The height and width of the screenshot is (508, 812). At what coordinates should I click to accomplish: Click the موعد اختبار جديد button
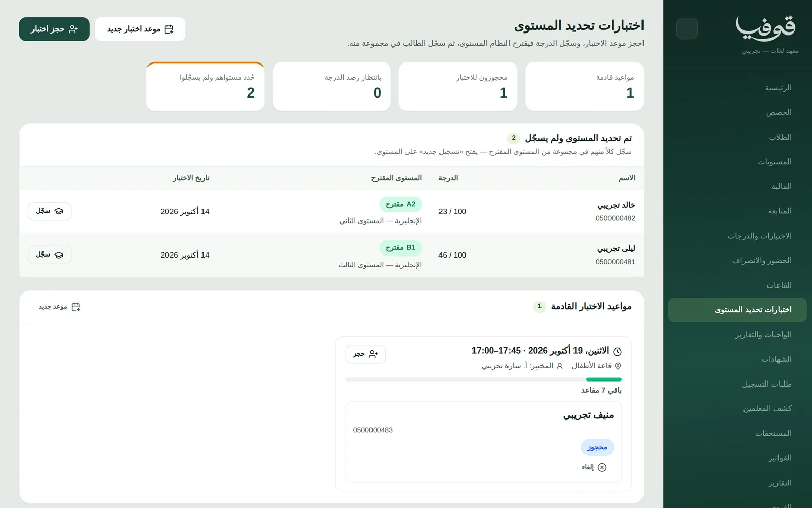point(140,29)
